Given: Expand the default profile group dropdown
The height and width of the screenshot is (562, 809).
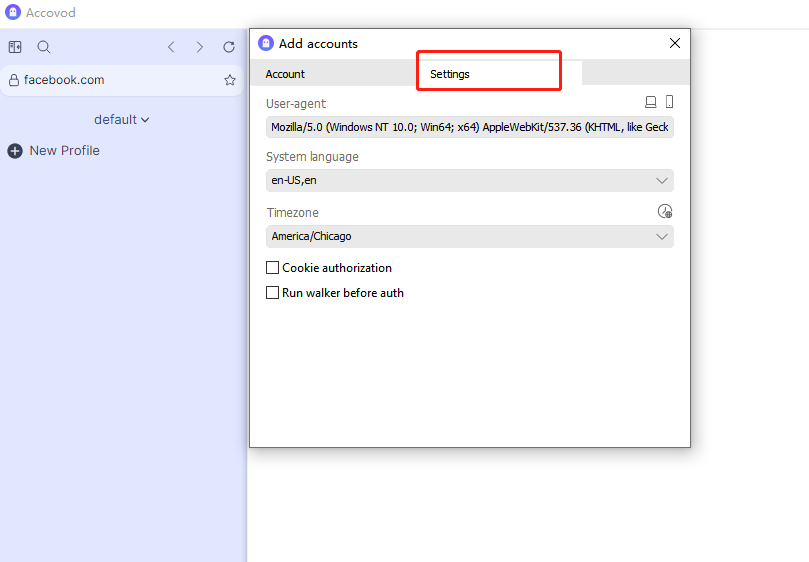Looking at the screenshot, I should click(x=121, y=120).
